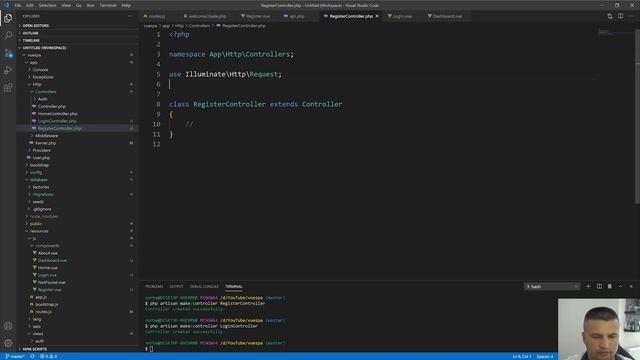This screenshot has height=360, width=640.
Task: Open NotFound.vue in the file tree
Action: [x=51, y=282]
